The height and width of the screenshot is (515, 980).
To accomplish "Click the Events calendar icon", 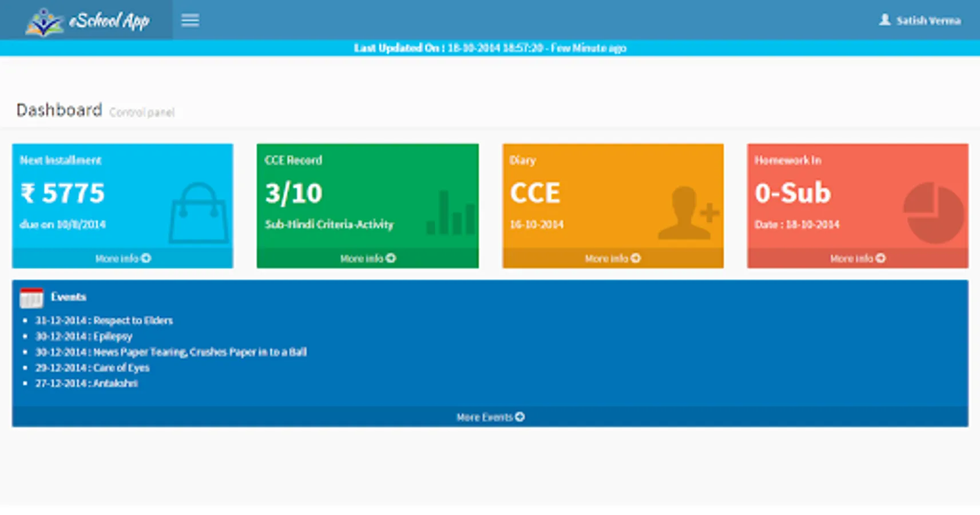I will pyautogui.click(x=31, y=298).
